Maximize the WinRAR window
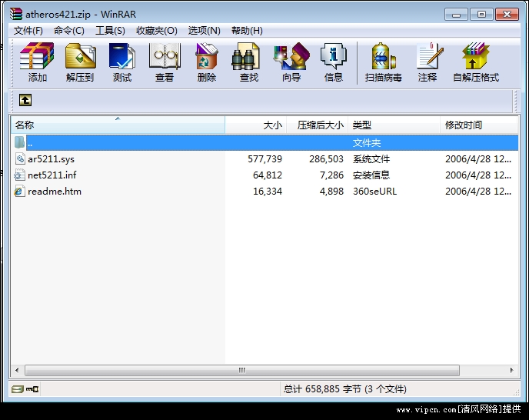Viewport: 529px width, 420px height. point(481,14)
